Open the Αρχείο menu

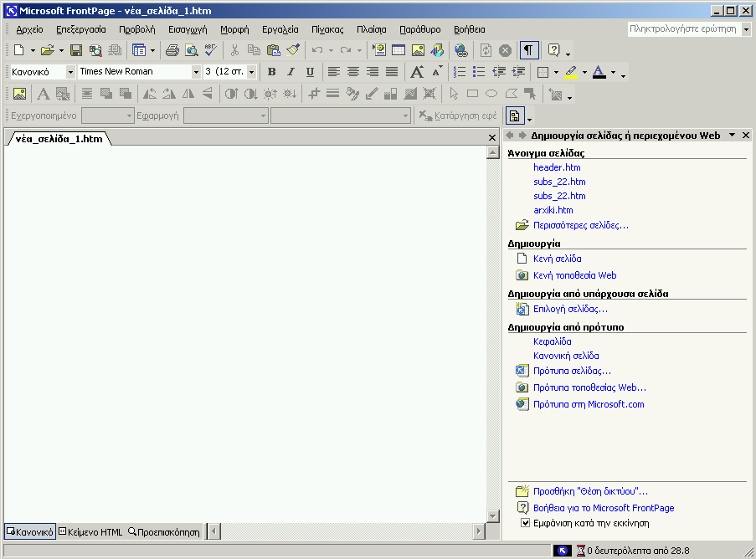point(29,29)
